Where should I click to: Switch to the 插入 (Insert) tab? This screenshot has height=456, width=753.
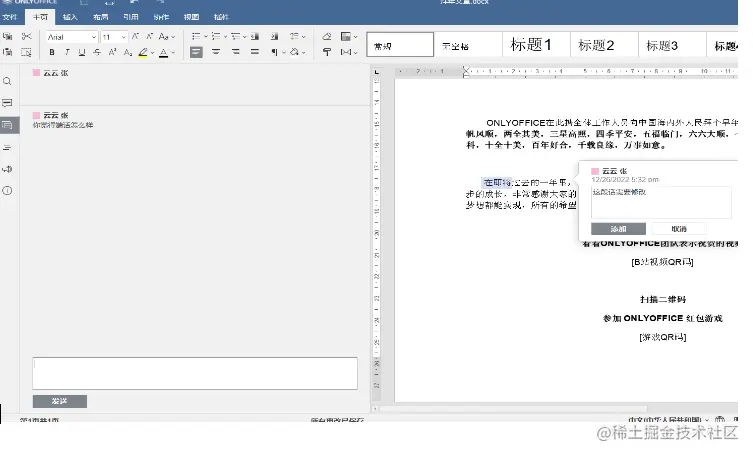(x=70, y=17)
